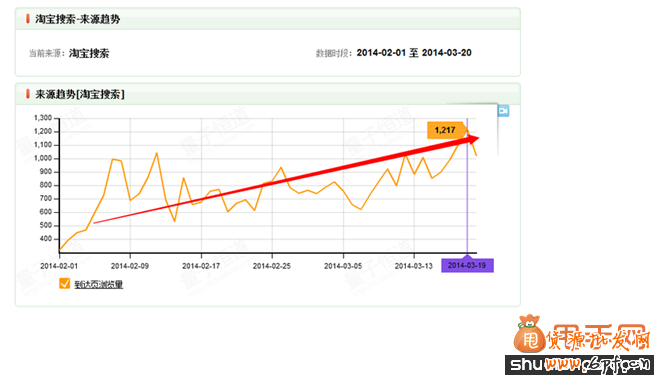Click the 2014-02-09 axis date label
660x385 pixels.
click(x=130, y=266)
